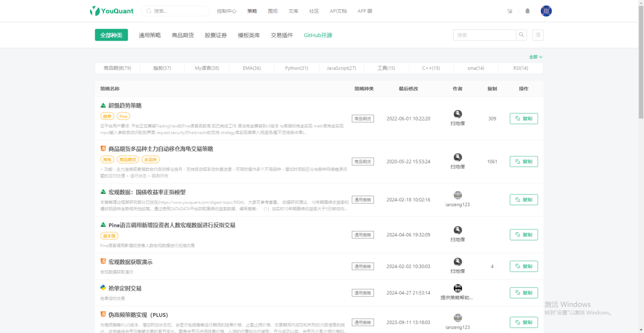Open the 宏观数据获取演示 strategy title
This screenshot has width=644, height=333.
[130, 262]
